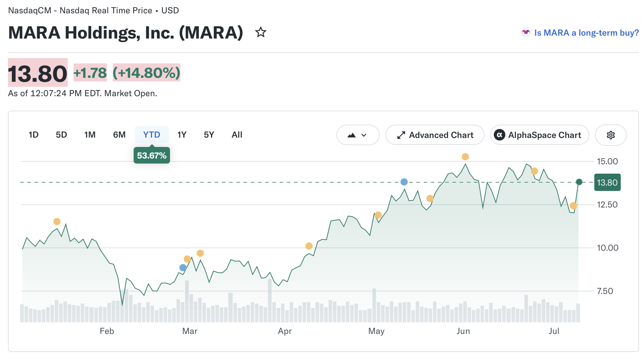Open chart settings gear icon

[611, 135]
